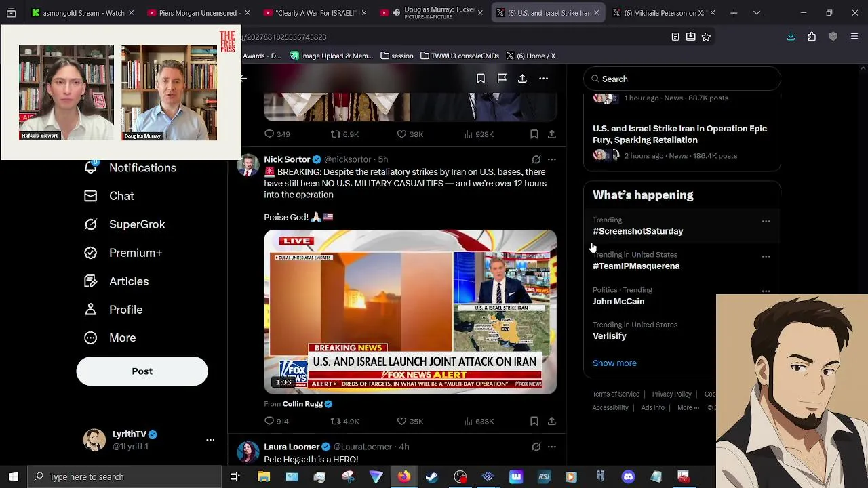Go to Profile in the sidebar

pos(113,310)
